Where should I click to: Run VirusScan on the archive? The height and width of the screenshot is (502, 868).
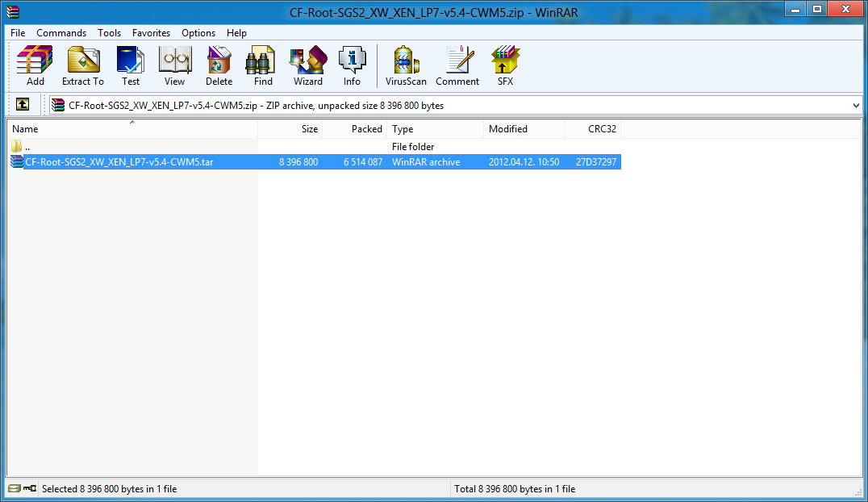[x=406, y=66]
